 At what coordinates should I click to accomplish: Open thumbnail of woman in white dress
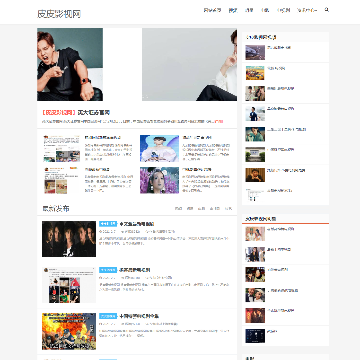(x=159, y=148)
